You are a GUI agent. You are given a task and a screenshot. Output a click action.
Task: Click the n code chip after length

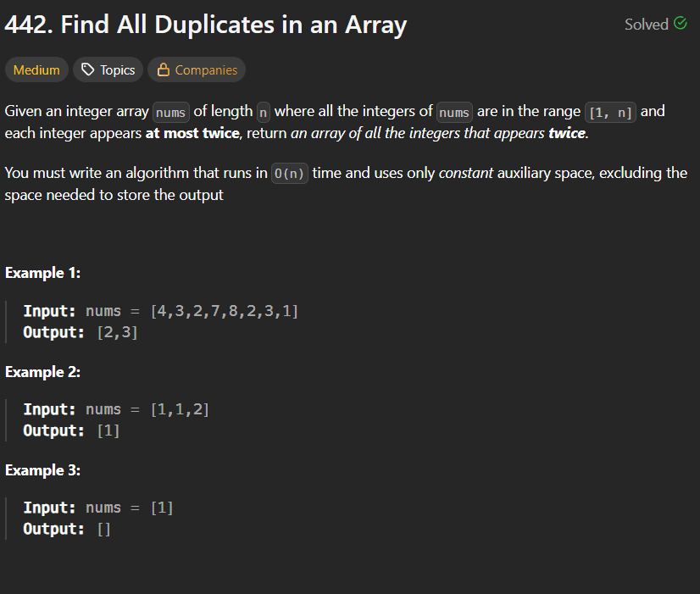click(x=262, y=111)
